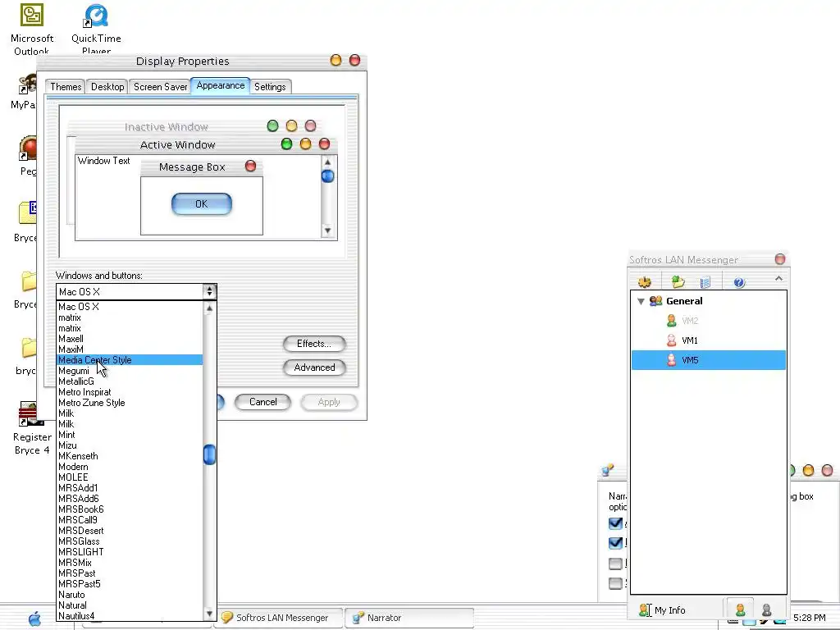Choose Metro Zune Style from the list
Image resolution: width=840 pixels, height=630 pixels.
pos(129,403)
